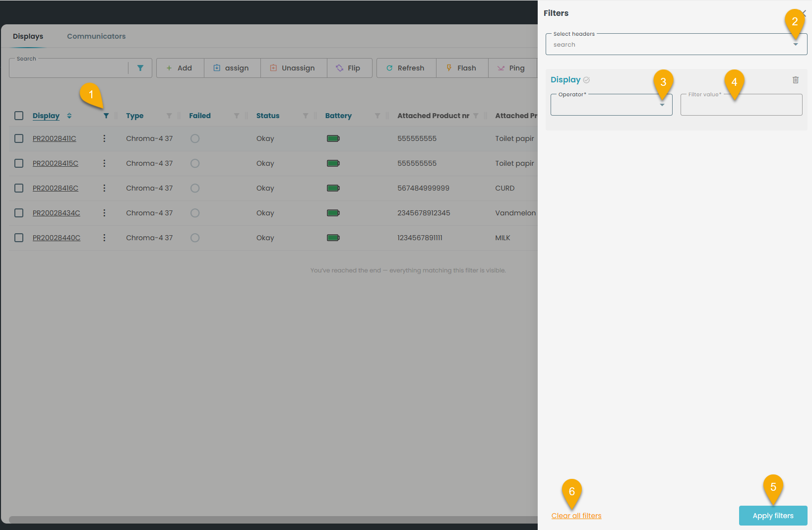The height and width of the screenshot is (530, 812).
Task: Click into the Filter value field
Action: coord(741,105)
